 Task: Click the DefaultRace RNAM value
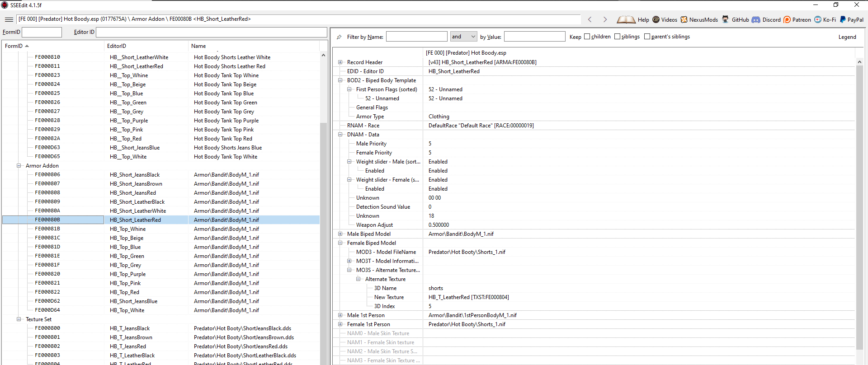481,126
